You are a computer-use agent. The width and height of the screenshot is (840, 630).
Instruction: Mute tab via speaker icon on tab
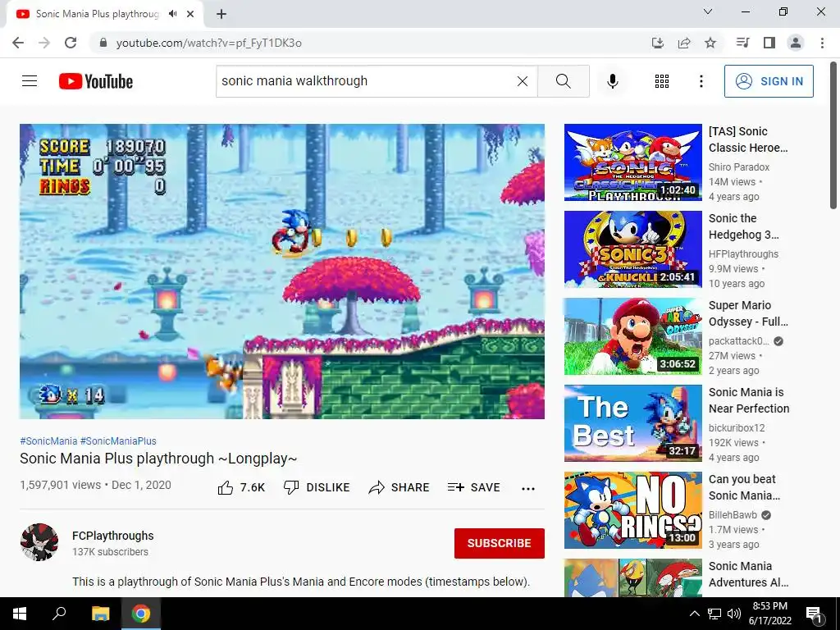[x=172, y=14]
